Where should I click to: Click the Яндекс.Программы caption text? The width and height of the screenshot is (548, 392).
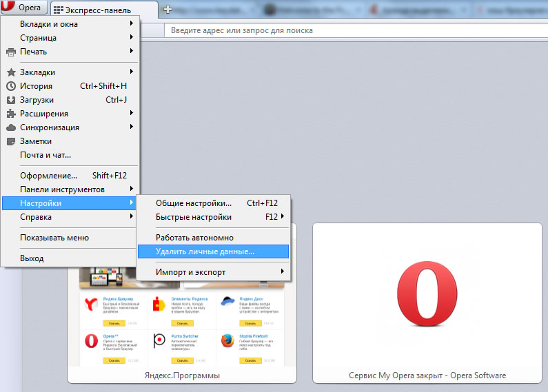(182, 375)
